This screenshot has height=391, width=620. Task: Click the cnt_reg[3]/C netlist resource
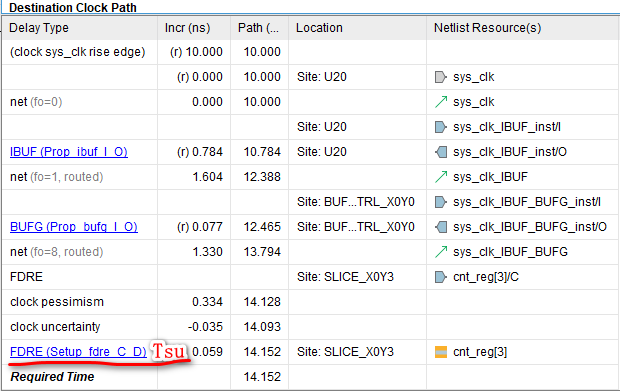coord(486,277)
